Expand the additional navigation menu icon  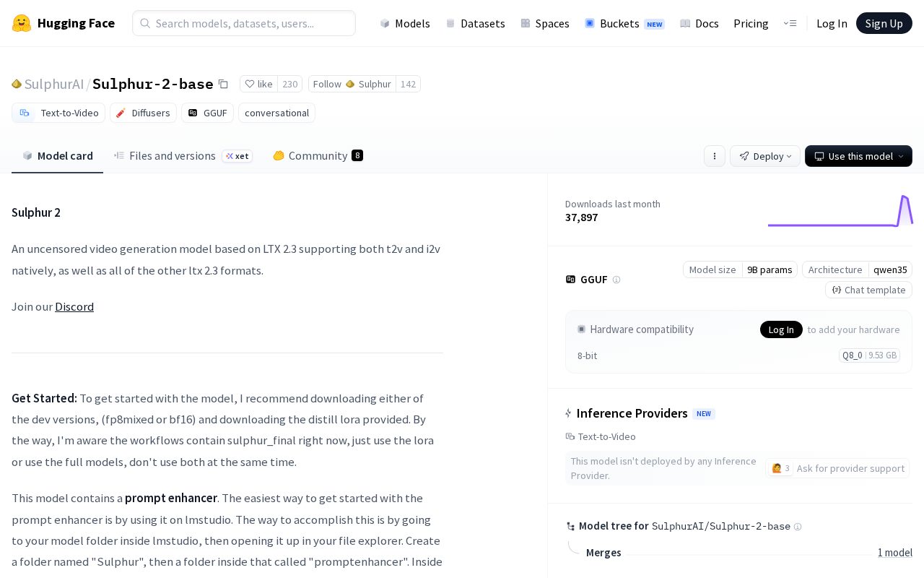pos(790,23)
